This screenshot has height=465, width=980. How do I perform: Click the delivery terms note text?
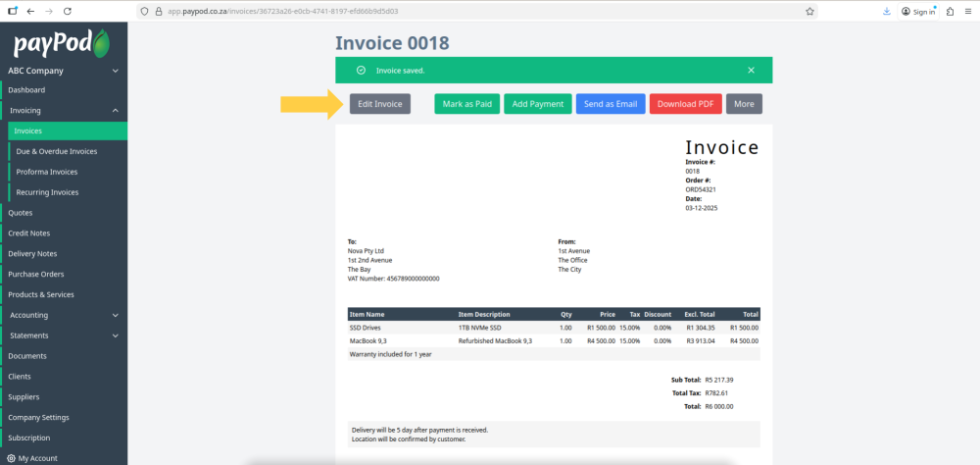[x=420, y=435]
